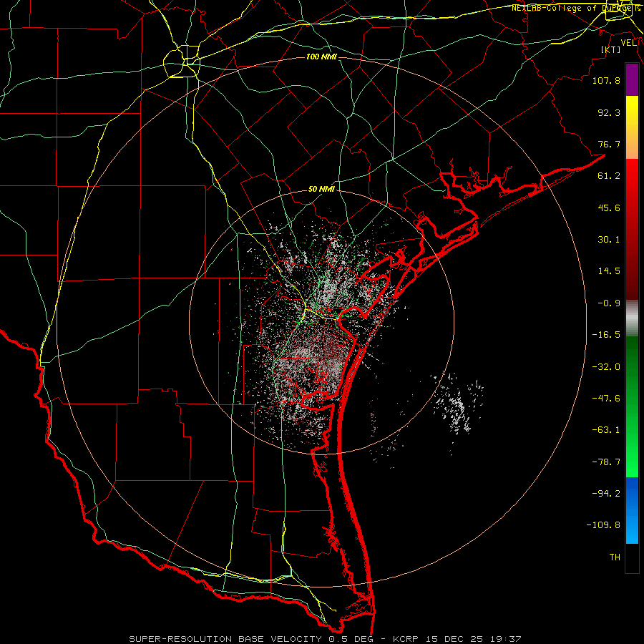Click the bright green segment of the color bar
This screenshot has width=644, height=644.
(x=632, y=406)
